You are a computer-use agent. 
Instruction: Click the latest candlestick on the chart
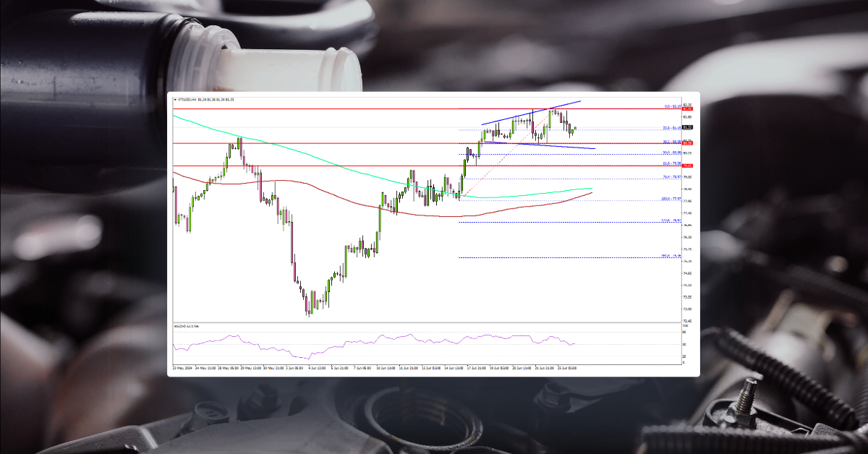point(574,127)
